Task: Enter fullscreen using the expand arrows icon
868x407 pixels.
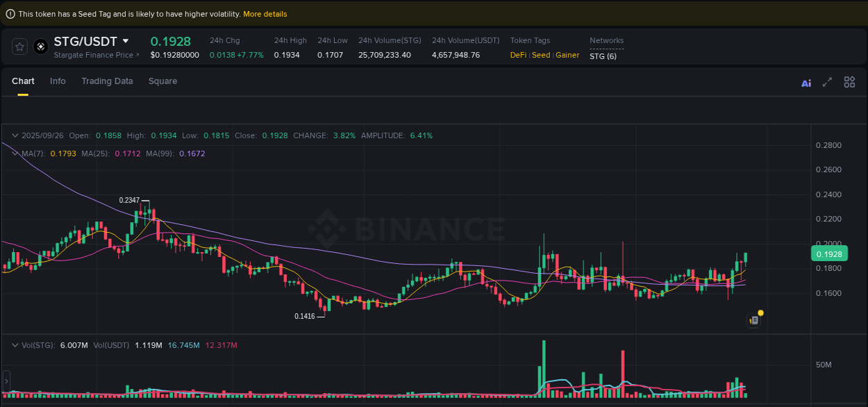Action: (827, 82)
